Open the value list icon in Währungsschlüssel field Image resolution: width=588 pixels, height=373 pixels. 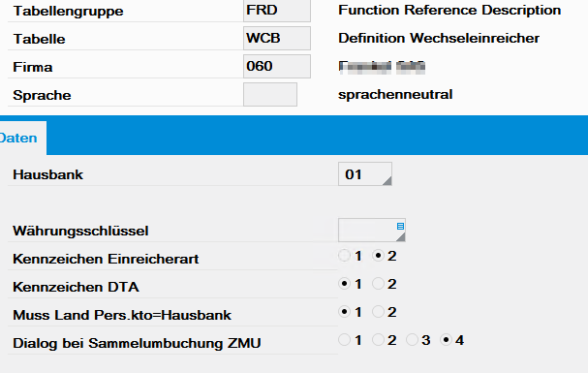point(400,226)
